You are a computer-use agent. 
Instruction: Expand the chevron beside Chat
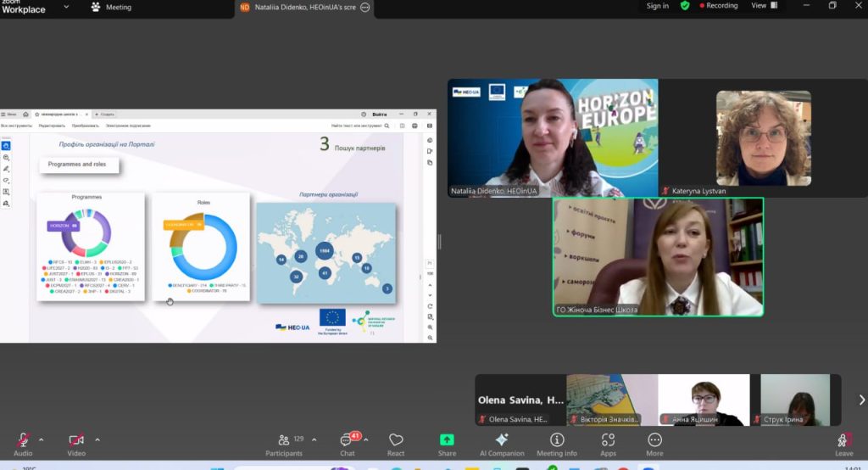click(x=366, y=440)
